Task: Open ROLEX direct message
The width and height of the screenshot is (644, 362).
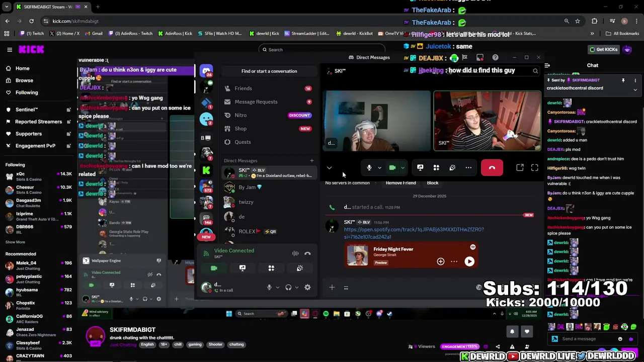Action: 269,231
